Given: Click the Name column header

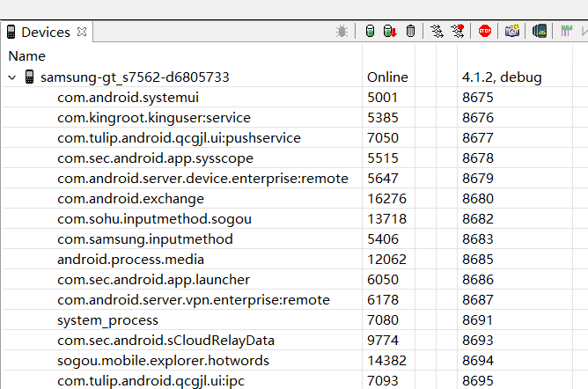Looking at the screenshot, I should pos(27,56).
